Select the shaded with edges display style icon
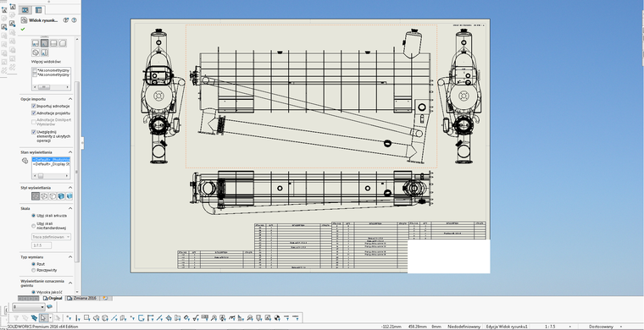The image size is (644, 330). point(61,196)
